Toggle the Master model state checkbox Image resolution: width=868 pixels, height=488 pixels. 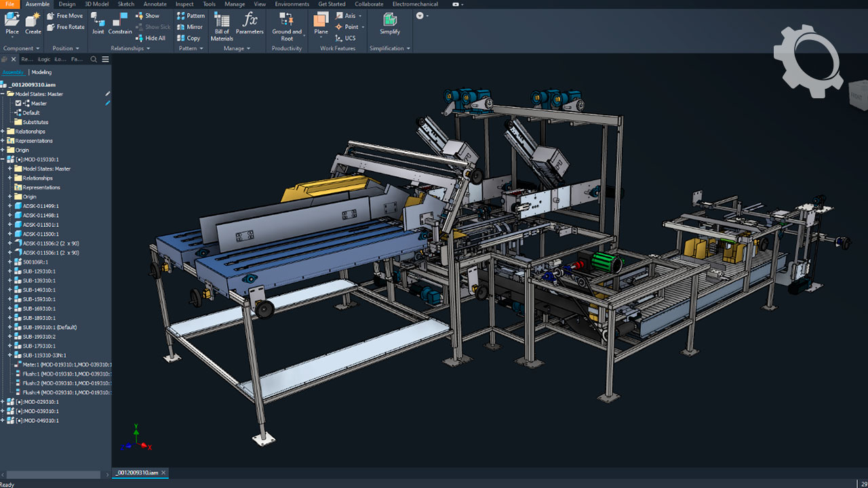[x=18, y=104]
